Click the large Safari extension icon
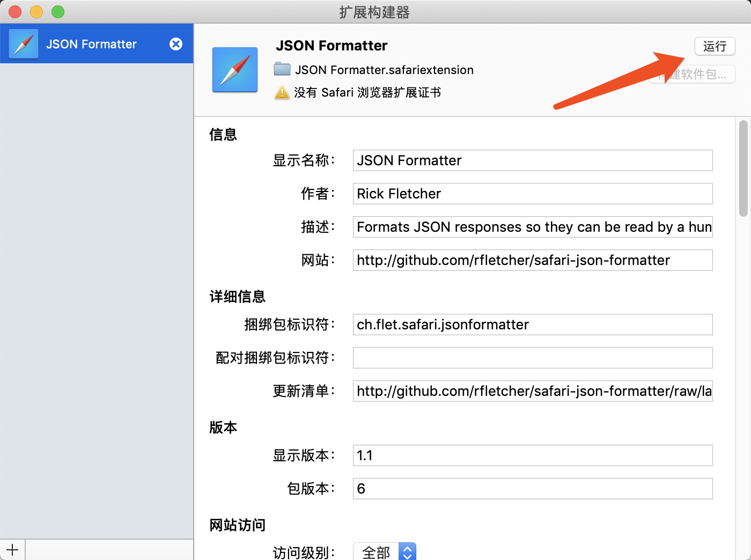The height and width of the screenshot is (560, 751). tap(235, 70)
